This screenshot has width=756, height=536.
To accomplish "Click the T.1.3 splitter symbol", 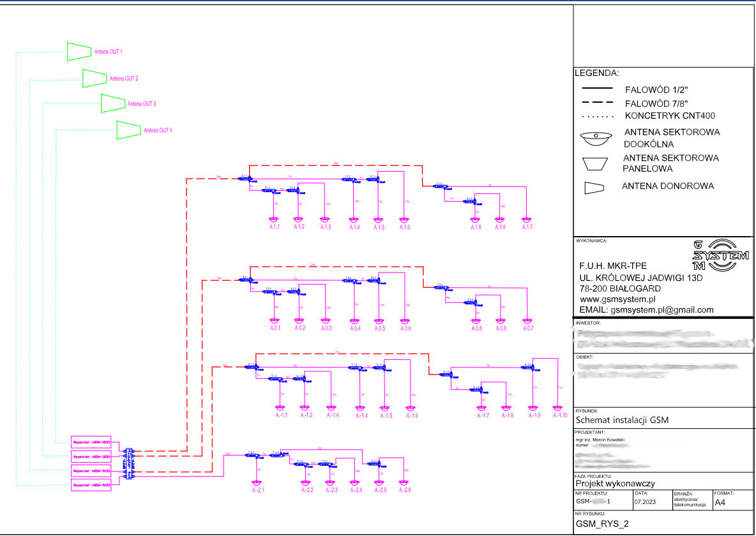I will [439, 186].
